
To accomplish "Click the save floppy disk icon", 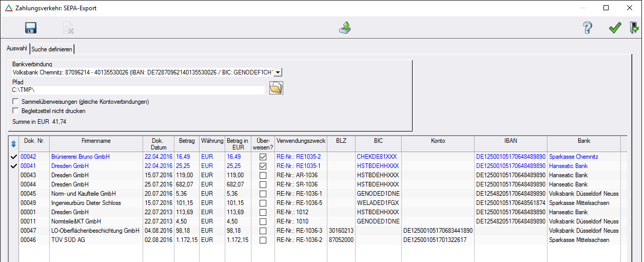I will click(30, 28).
